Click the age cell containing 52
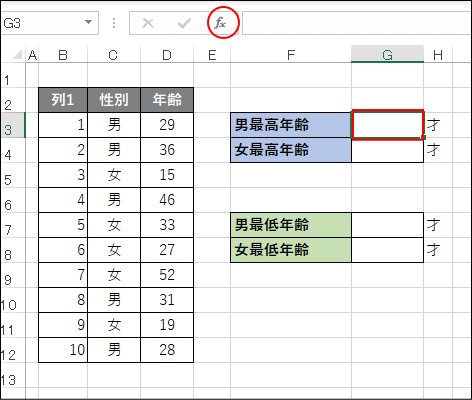Screen dimensions: 472x400 tap(167, 275)
